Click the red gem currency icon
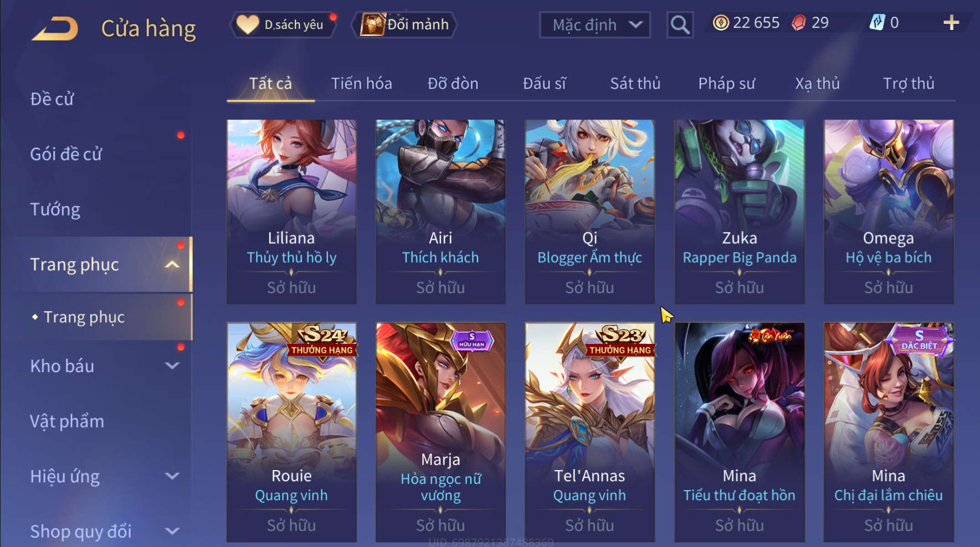The width and height of the screenshot is (980, 547). coord(799,23)
